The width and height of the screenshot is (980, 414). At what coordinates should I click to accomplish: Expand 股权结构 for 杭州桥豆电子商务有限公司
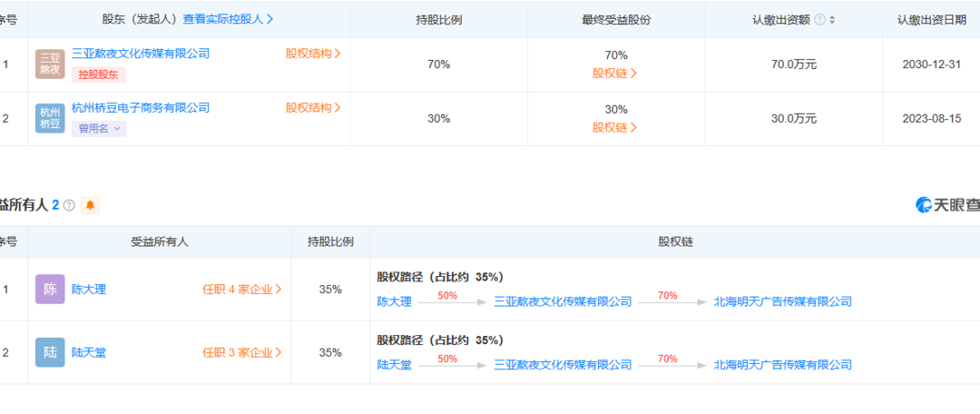click(x=313, y=108)
